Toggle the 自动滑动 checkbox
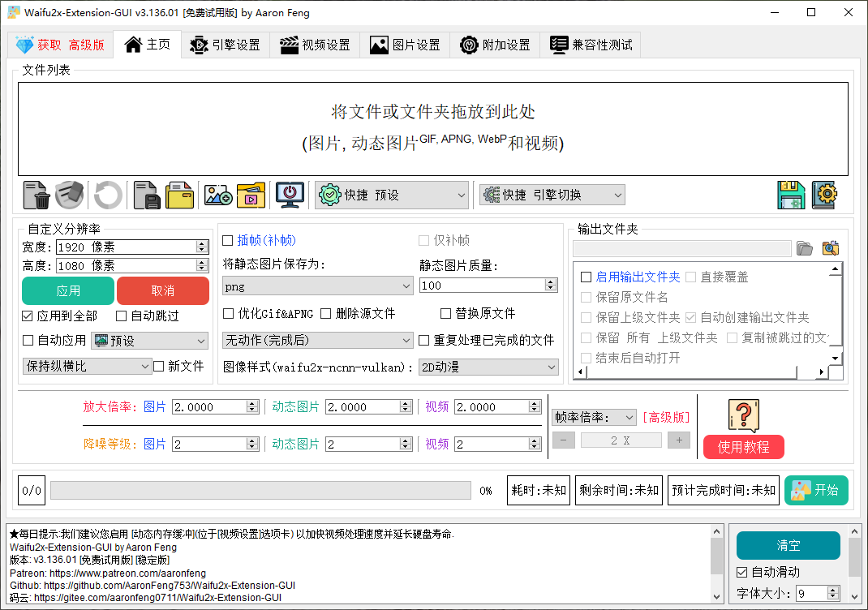 click(741, 572)
